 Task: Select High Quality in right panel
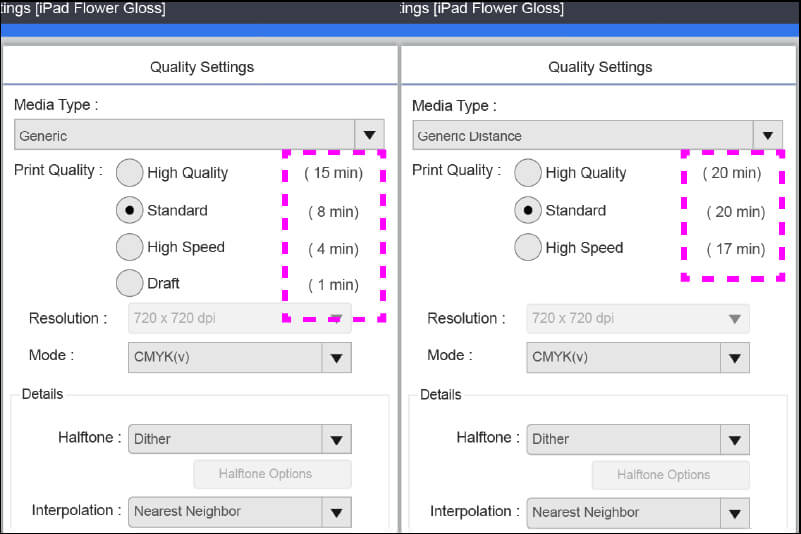click(x=528, y=173)
